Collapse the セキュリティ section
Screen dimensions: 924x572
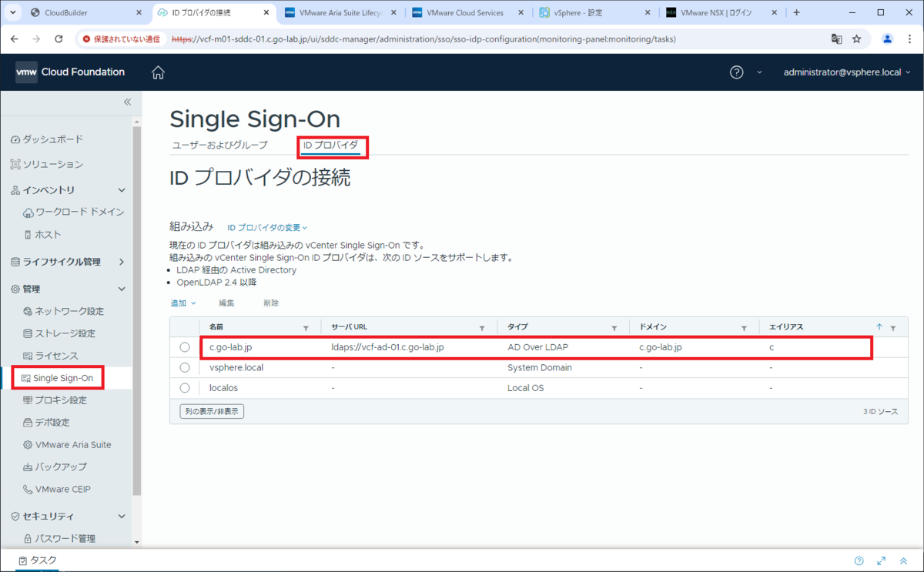(121, 516)
